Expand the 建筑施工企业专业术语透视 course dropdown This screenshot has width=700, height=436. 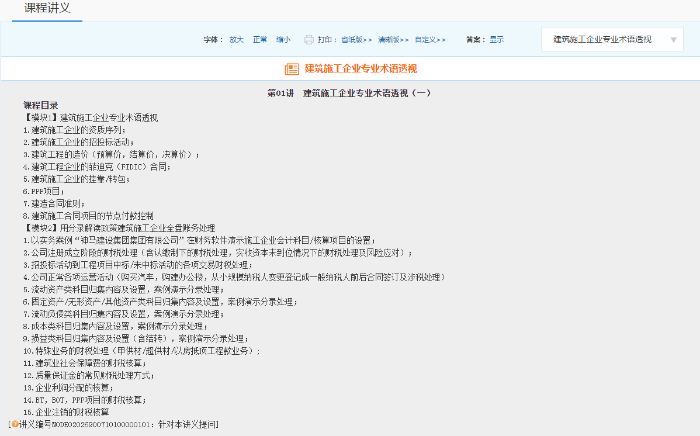click(x=612, y=40)
